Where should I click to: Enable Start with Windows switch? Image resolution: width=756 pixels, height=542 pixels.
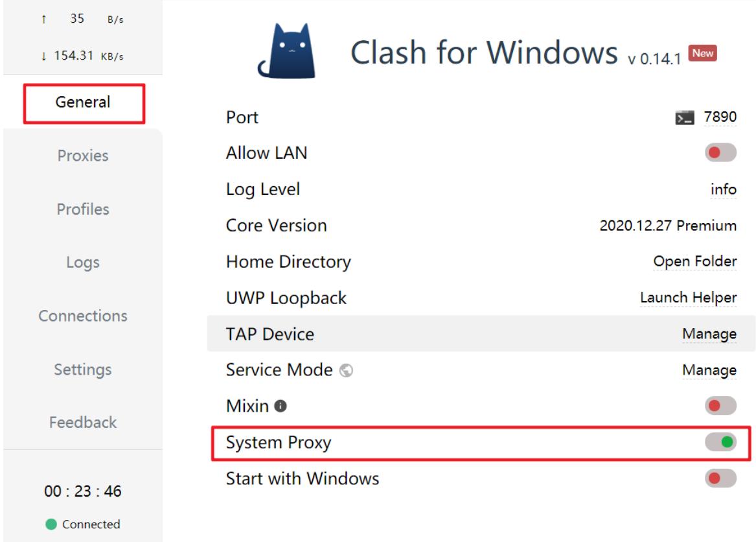pos(720,478)
